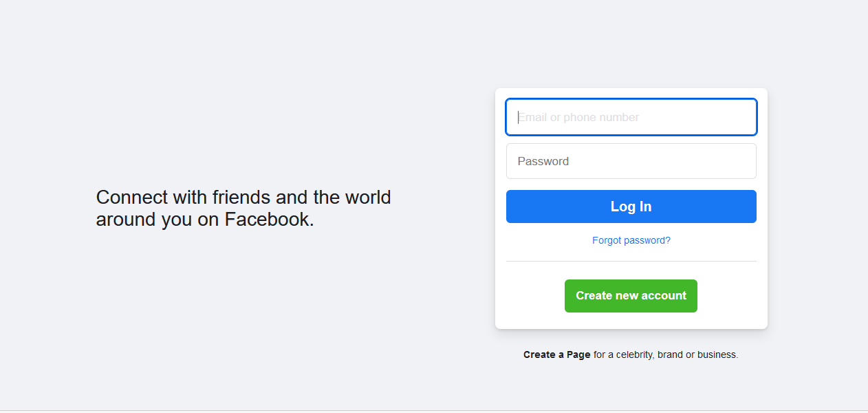Focus the "Email or phone number" field
The image size is (868, 413).
click(631, 117)
